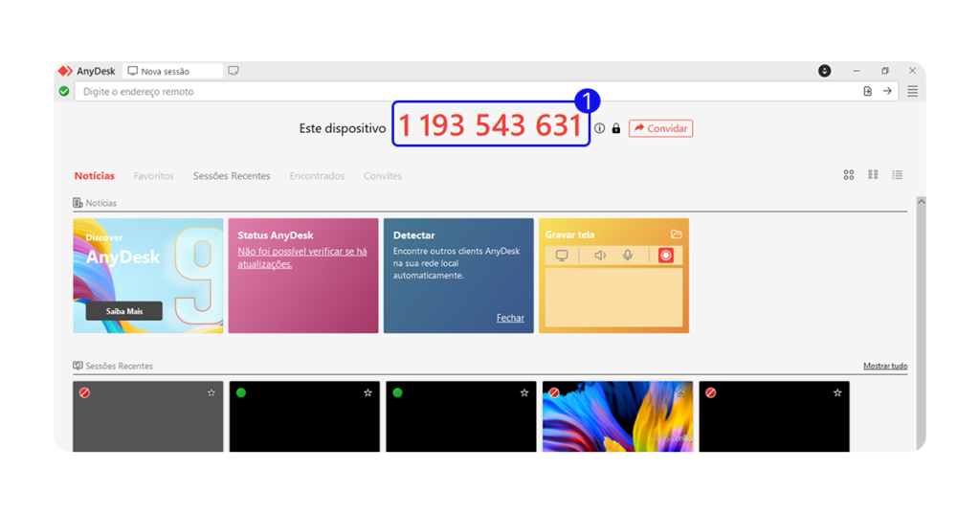
Task: Click the file transfer icon in address bar
Action: point(868,92)
